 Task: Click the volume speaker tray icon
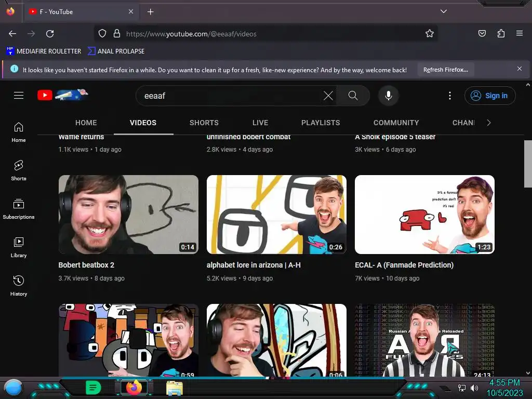[474, 388]
